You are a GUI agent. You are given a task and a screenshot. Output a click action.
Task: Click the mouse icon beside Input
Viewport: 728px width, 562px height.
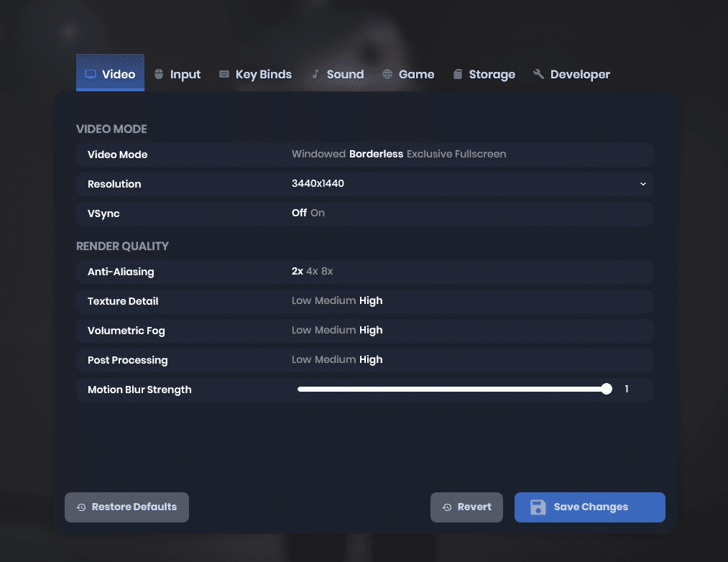tap(159, 74)
